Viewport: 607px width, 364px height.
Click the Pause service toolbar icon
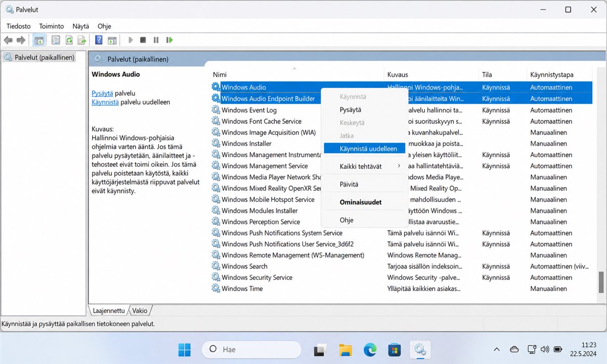[x=156, y=40]
